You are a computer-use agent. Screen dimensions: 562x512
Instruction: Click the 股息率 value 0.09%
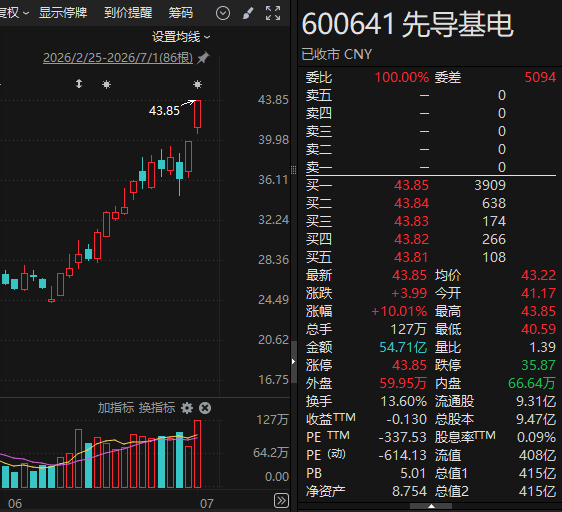pos(537,437)
